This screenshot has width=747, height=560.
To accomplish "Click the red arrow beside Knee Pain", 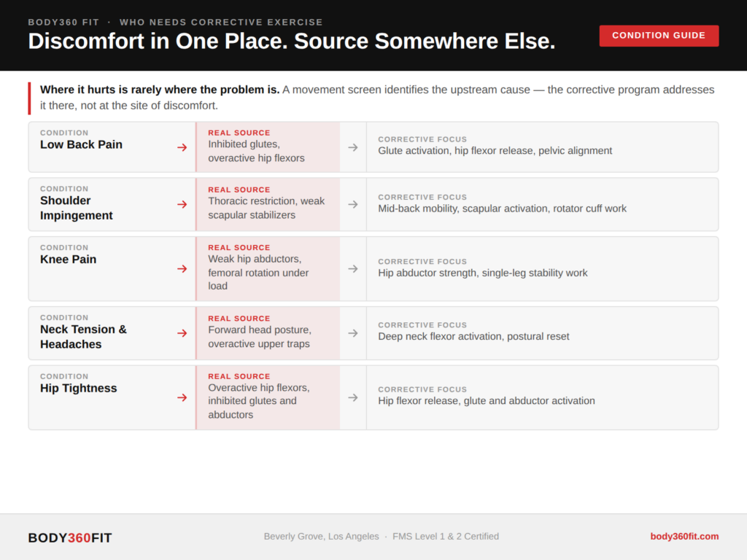I will pyautogui.click(x=182, y=269).
